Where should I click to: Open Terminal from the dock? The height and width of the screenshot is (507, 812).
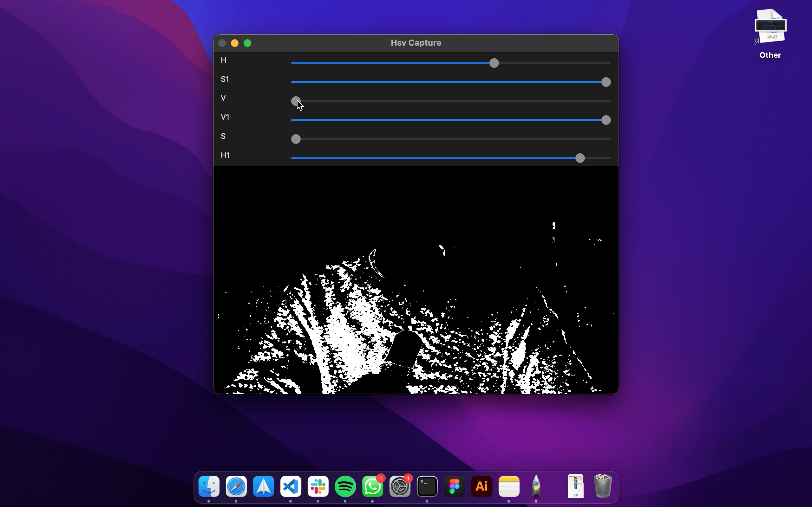click(x=427, y=486)
